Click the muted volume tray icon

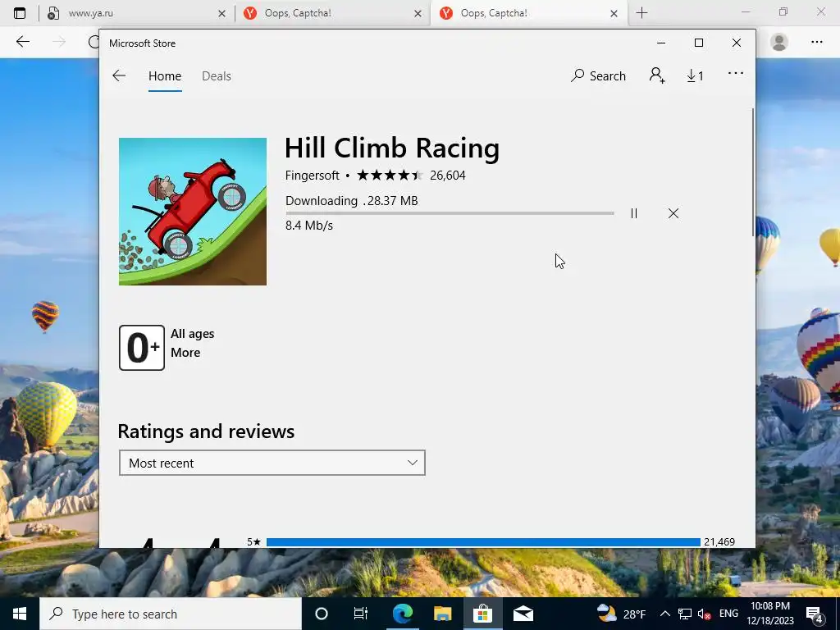pos(704,614)
